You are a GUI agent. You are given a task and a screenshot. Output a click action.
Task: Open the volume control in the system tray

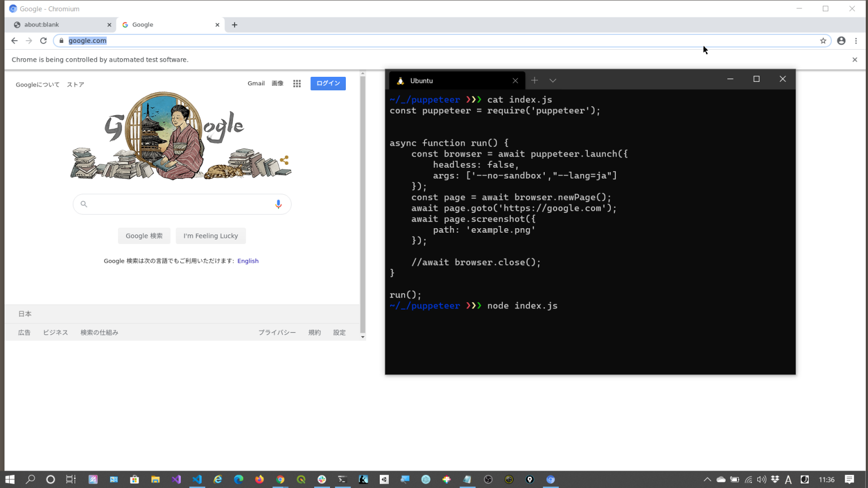pos(761,480)
